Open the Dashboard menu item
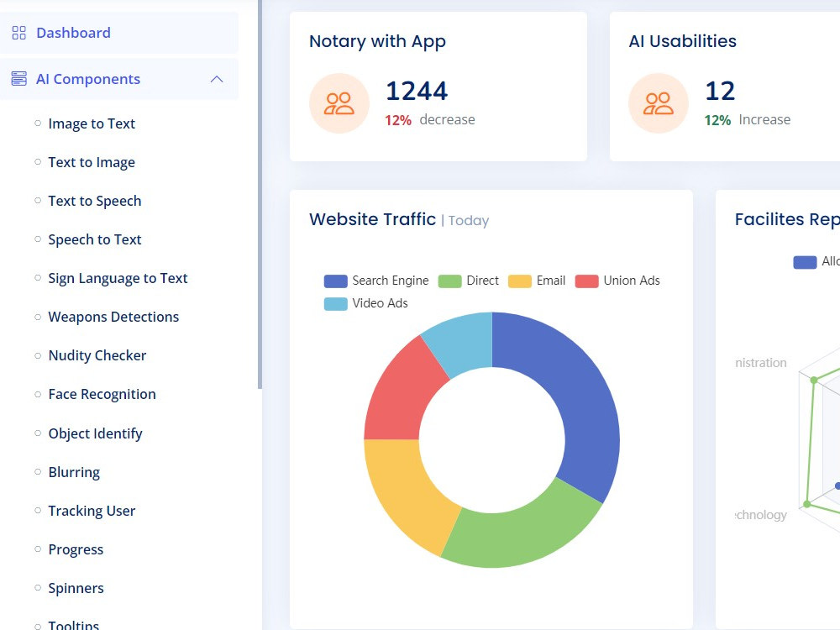The image size is (840, 630). tap(119, 33)
